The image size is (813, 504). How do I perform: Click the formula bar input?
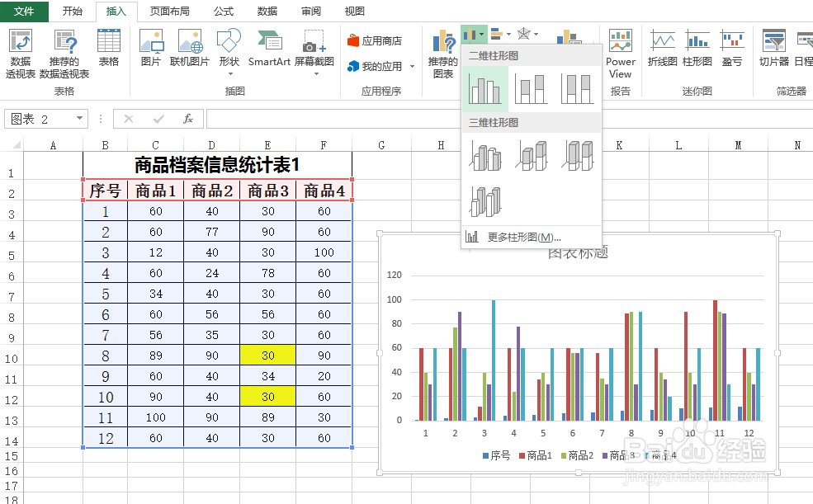coord(508,119)
